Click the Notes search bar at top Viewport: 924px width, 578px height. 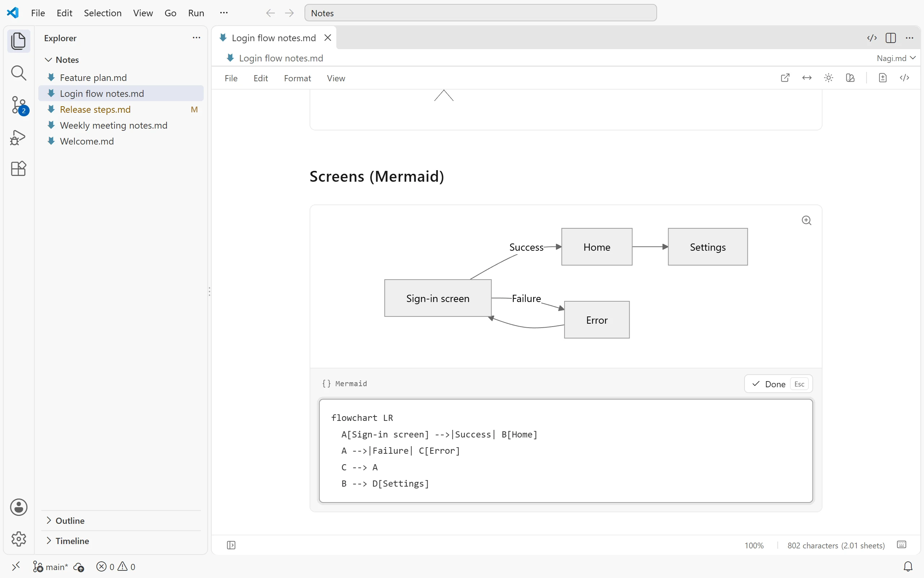(x=480, y=13)
